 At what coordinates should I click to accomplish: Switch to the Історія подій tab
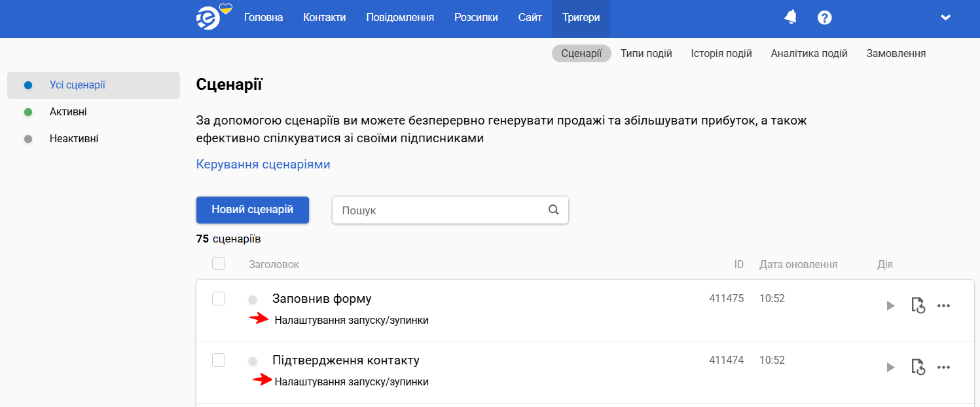click(x=721, y=54)
